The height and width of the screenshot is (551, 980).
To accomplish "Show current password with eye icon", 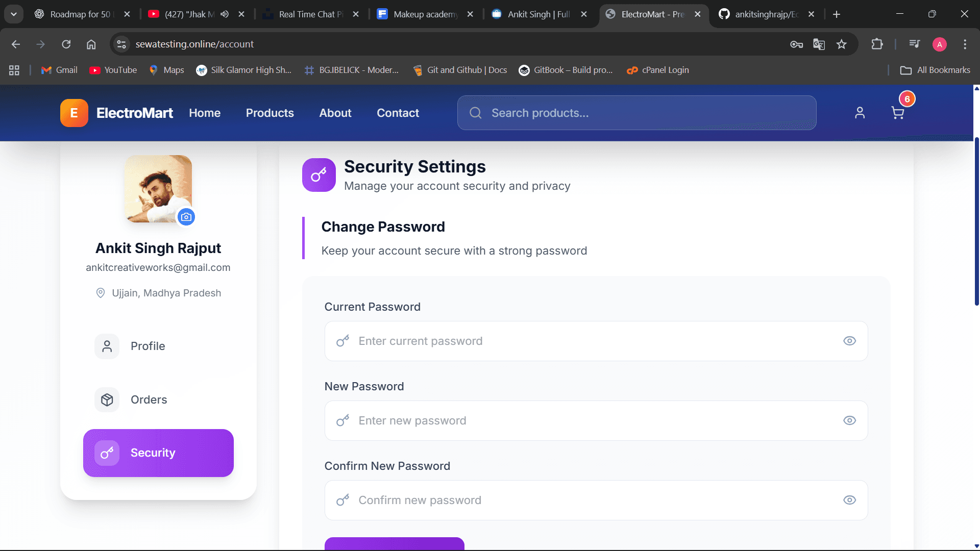I will (849, 341).
